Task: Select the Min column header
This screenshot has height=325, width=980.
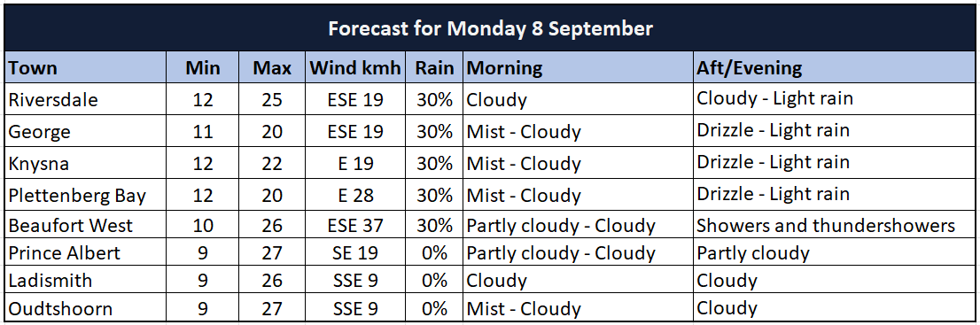Action: pyautogui.click(x=203, y=68)
